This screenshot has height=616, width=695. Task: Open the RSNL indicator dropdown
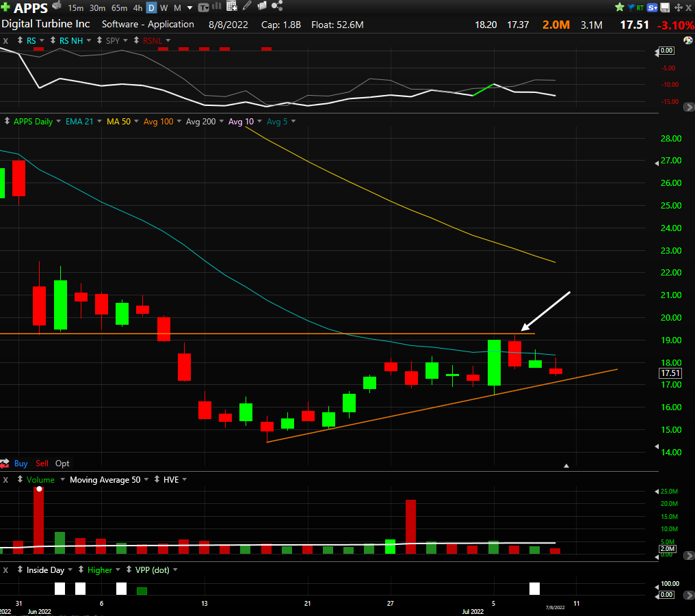[x=168, y=40]
